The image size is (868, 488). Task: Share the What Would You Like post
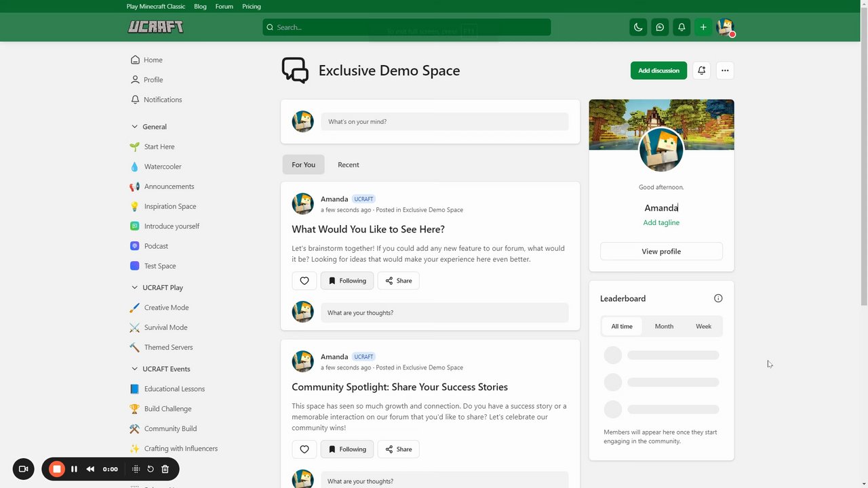point(399,281)
